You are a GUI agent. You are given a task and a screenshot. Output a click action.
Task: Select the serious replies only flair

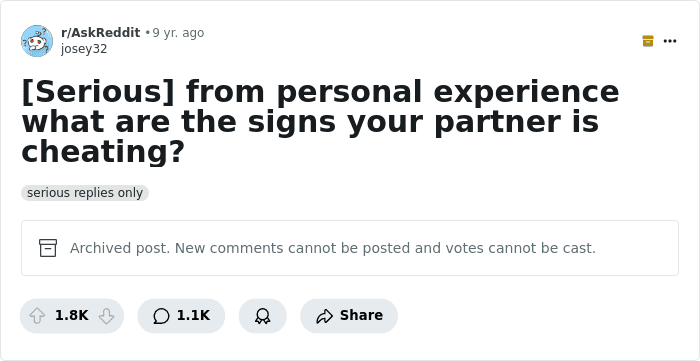[85, 193]
